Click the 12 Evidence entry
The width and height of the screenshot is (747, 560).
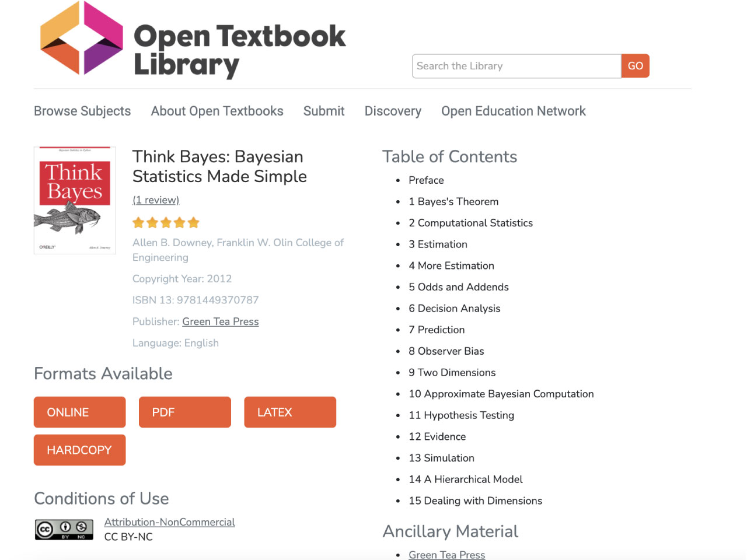pos(437,436)
